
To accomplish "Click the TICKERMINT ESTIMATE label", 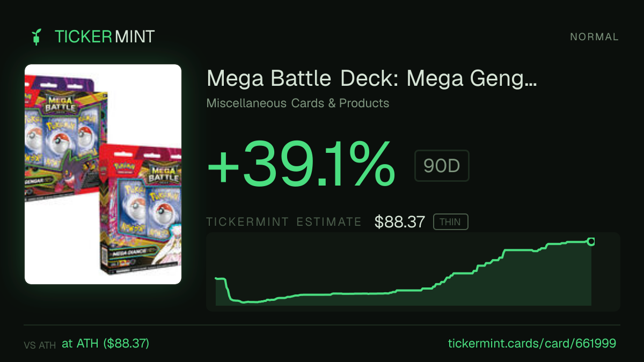I will pyautogui.click(x=284, y=222).
